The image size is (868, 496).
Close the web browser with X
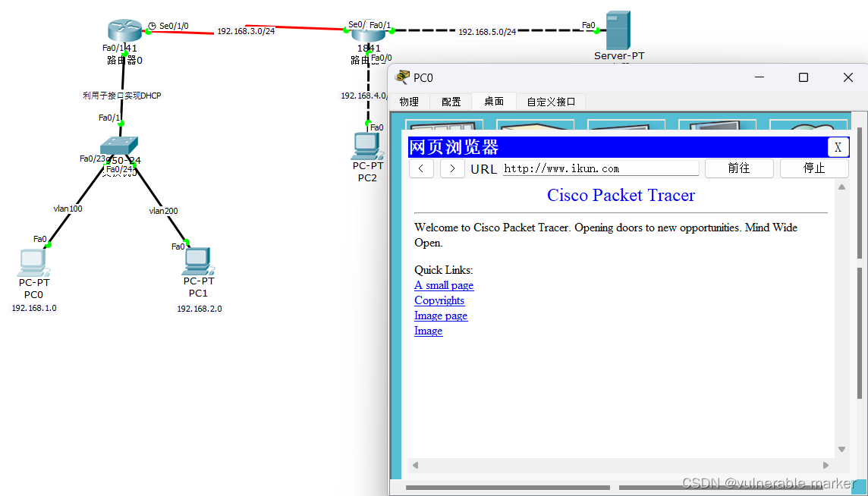pyautogui.click(x=838, y=147)
